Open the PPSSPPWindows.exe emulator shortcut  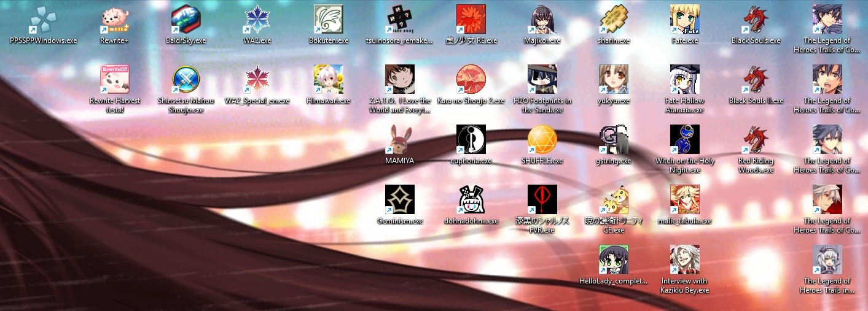(x=43, y=20)
